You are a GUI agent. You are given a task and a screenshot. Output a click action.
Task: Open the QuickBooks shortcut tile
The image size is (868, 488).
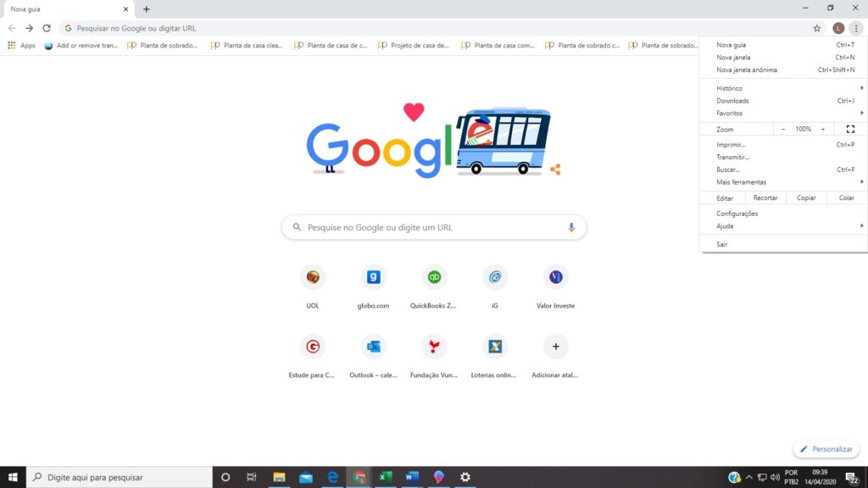point(434,288)
